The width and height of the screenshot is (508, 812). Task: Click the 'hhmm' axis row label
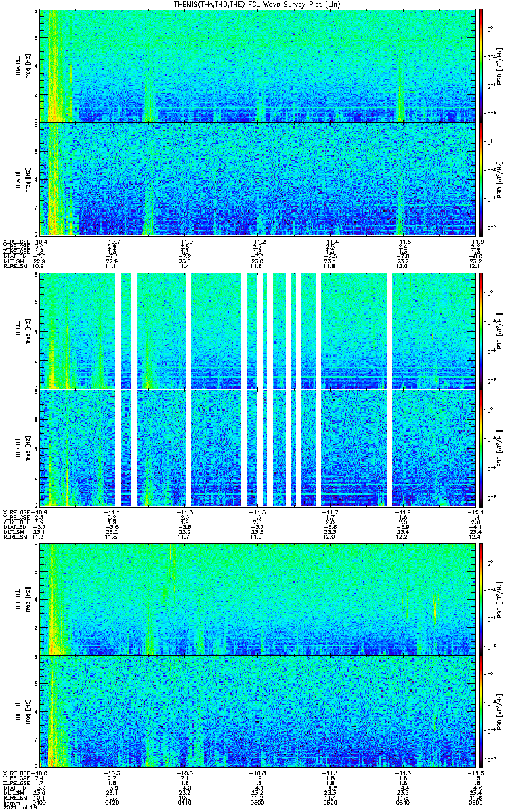click(x=10, y=803)
